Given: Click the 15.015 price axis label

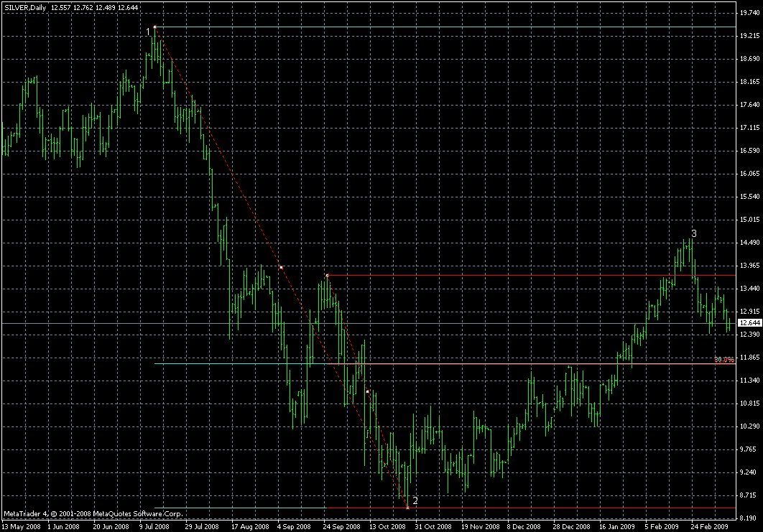Looking at the screenshot, I should (749, 220).
